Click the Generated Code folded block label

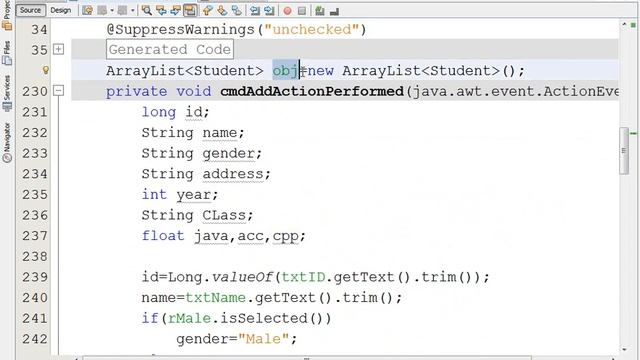click(x=170, y=49)
